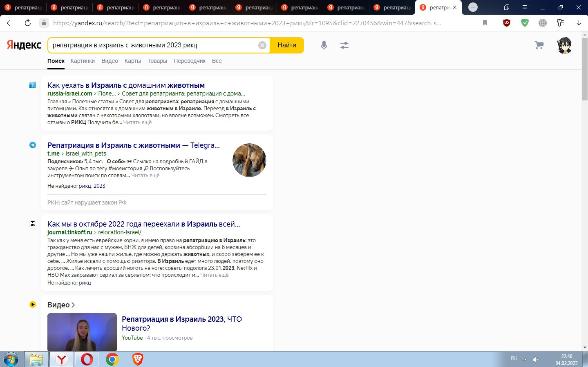Open 'Репатриация в Израиль с животными — Telegram' result
This screenshot has height=367, width=588.
[134, 145]
